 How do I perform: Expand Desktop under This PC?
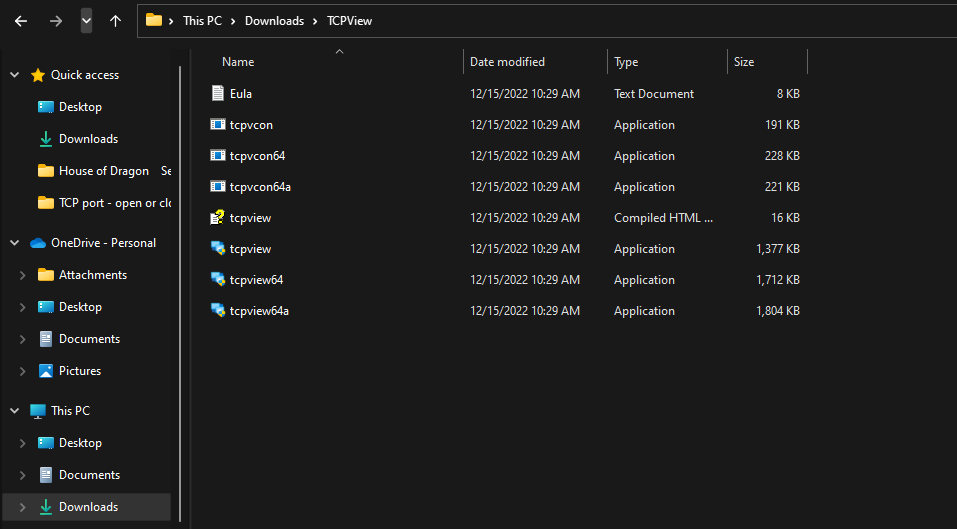23,443
